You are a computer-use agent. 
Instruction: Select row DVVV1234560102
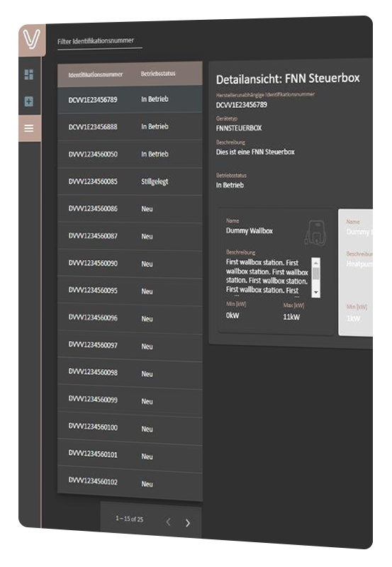tap(130, 483)
